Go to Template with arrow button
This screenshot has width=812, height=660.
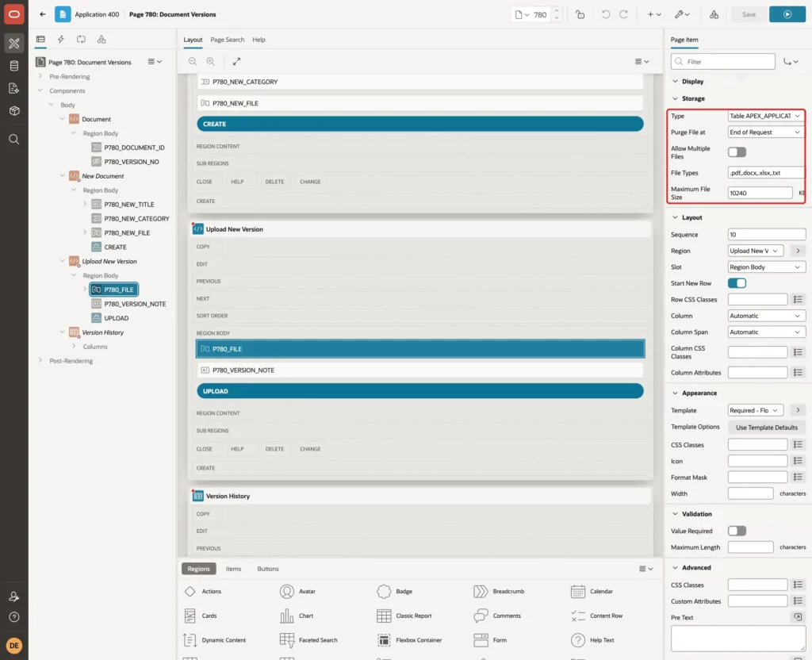tap(798, 410)
